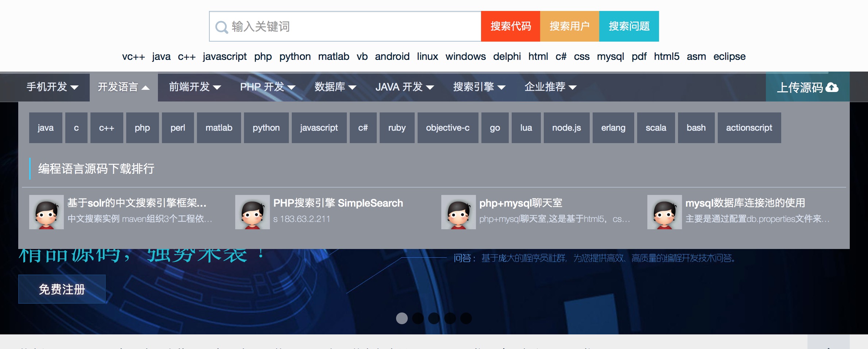This screenshot has height=349, width=868.
Task: Open php+mysql聊天室 title
Action: click(521, 203)
